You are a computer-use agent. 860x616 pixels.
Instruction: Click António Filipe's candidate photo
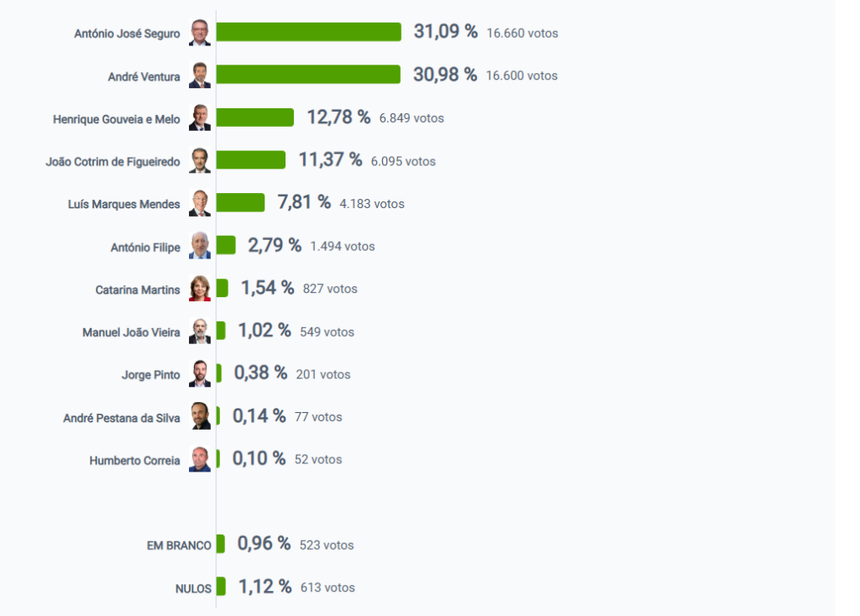(200, 246)
